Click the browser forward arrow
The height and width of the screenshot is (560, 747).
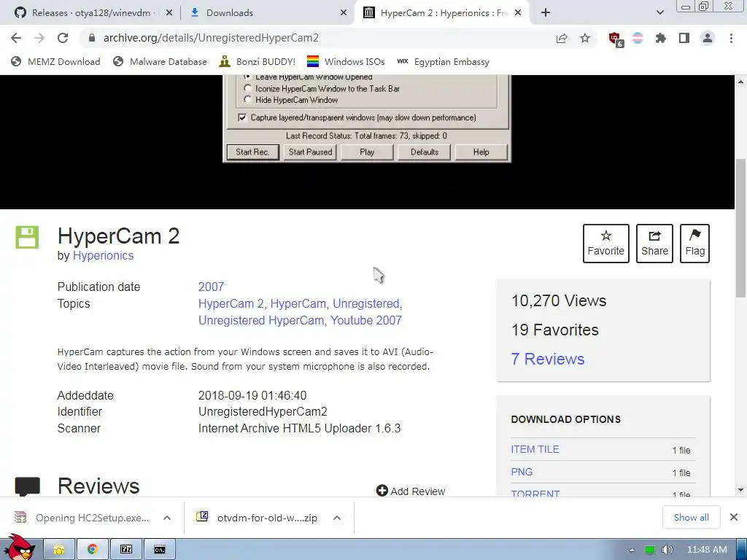pos(39,38)
